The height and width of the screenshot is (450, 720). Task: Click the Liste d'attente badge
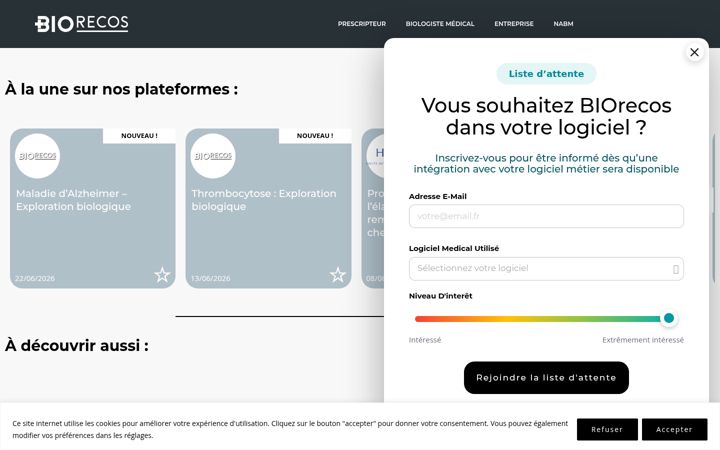[x=546, y=74]
